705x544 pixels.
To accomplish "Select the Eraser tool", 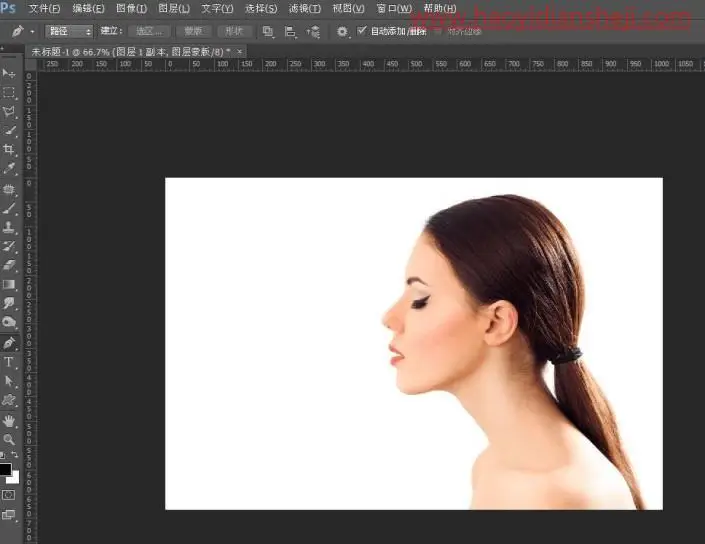I will (9, 265).
